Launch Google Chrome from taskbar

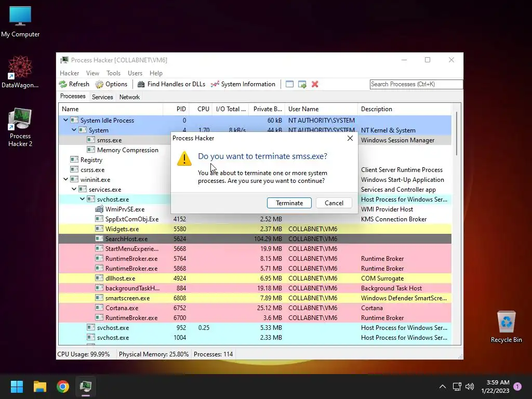click(x=63, y=387)
